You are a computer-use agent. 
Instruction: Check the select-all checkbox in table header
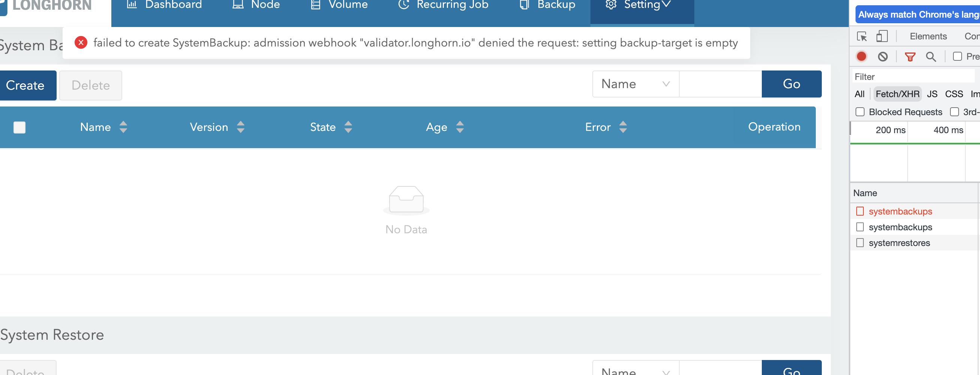pos(19,127)
